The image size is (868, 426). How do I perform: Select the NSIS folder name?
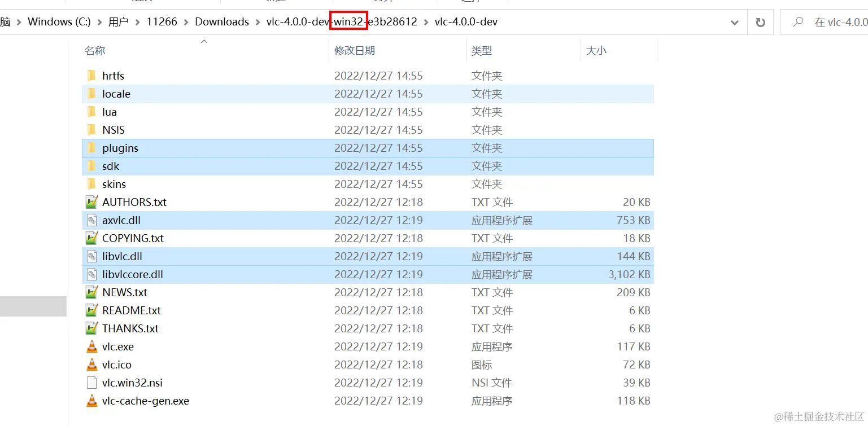click(x=114, y=130)
